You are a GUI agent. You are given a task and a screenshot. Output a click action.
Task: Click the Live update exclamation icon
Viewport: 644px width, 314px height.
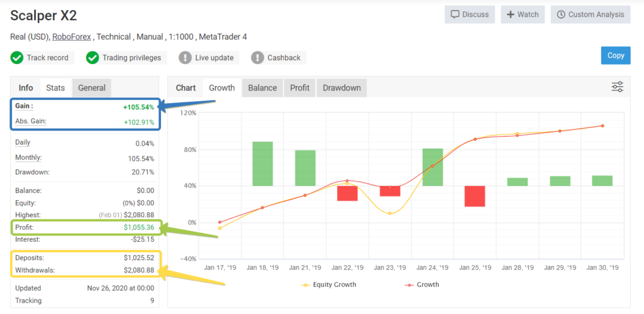point(186,58)
